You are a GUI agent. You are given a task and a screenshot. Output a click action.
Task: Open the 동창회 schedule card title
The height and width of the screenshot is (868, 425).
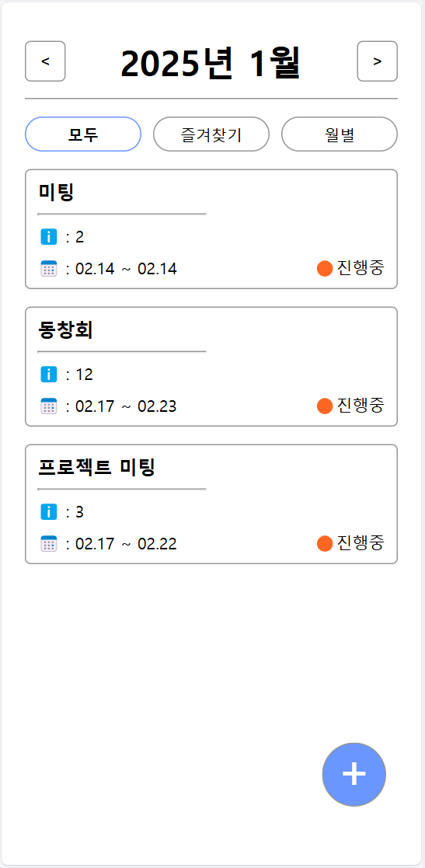click(65, 330)
